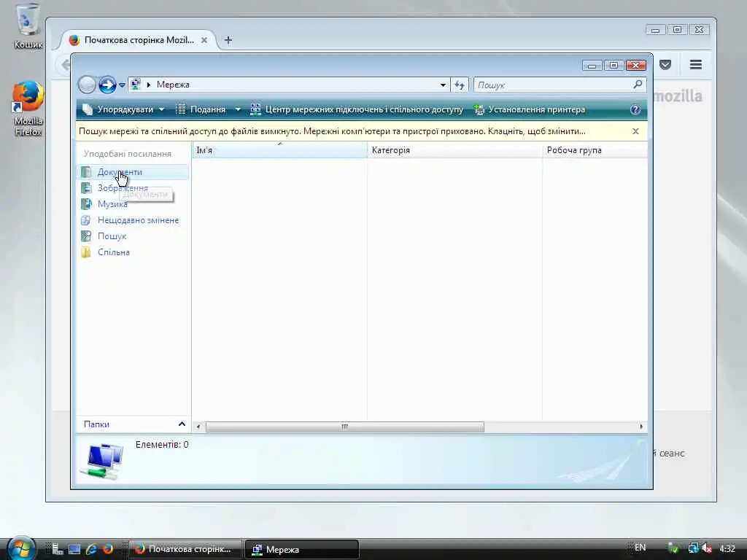Open the Документи favorite link
The image size is (747, 560).
coord(120,172)
